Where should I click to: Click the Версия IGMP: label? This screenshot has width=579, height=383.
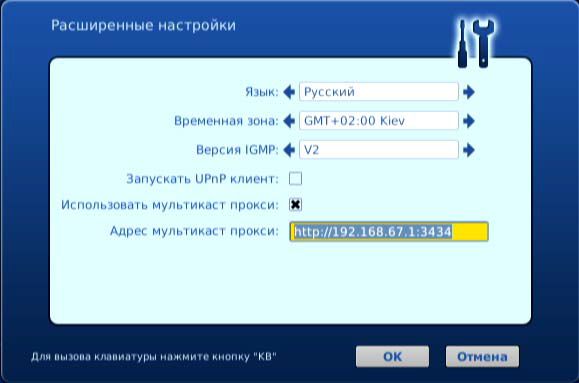pos(237,150)
